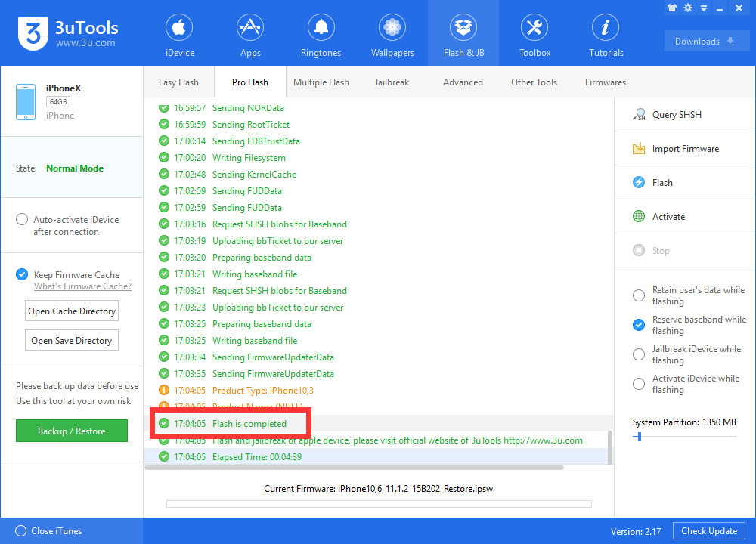The width and height of the screenshot is (756, 544).
Task: Toggle the Close iTunes option
Action: [x=20, y=530]
